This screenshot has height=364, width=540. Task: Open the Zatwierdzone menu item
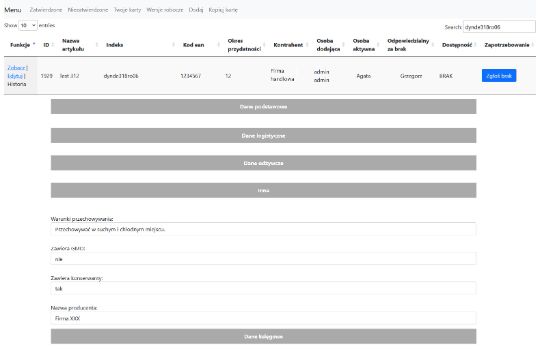46,10
